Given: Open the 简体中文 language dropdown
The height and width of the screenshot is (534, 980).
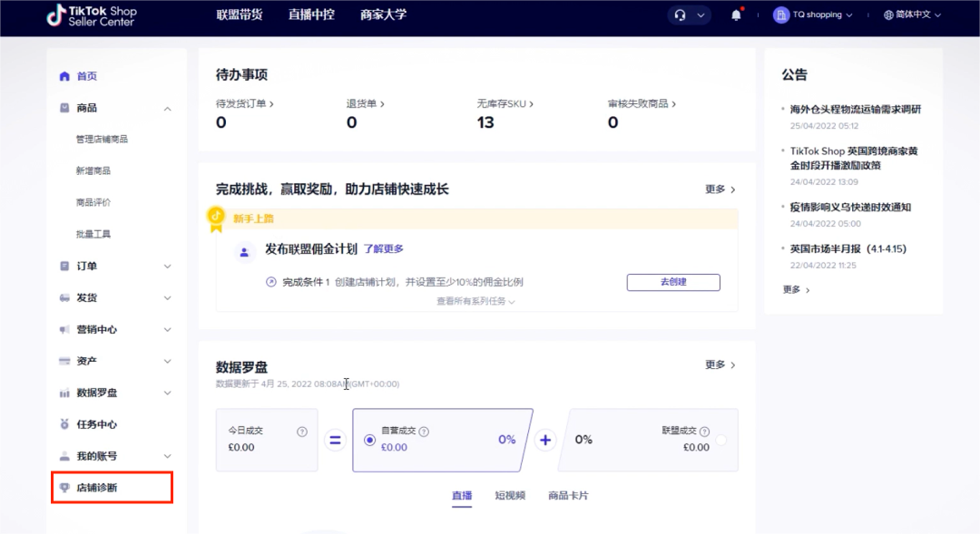Looking at the screenshot, I should 912,15.
